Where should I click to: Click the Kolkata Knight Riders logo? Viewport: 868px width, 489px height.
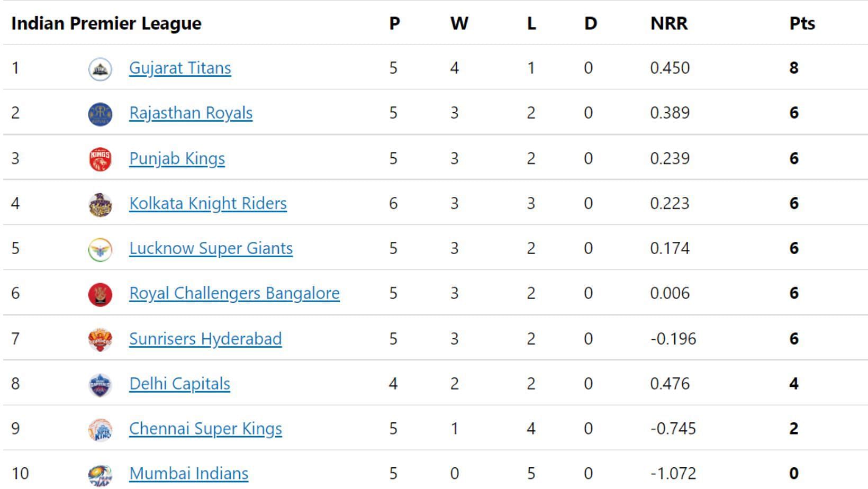click(100, 204)
